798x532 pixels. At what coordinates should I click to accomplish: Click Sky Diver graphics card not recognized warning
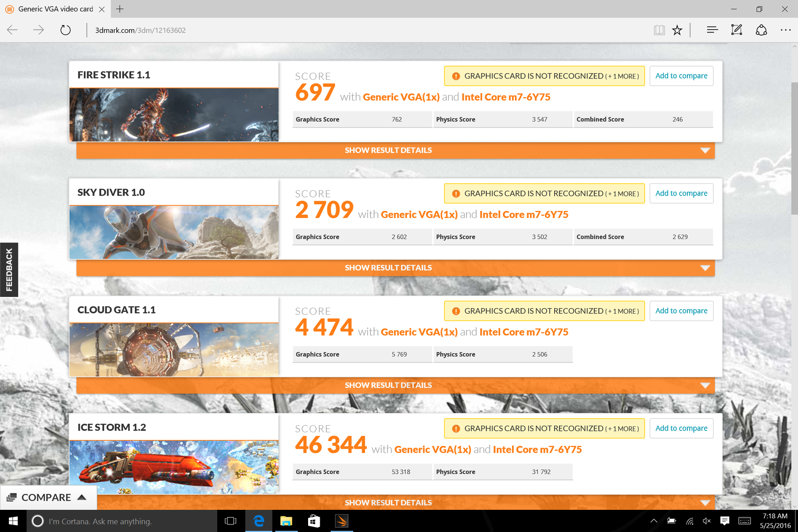tap(544, 193)
